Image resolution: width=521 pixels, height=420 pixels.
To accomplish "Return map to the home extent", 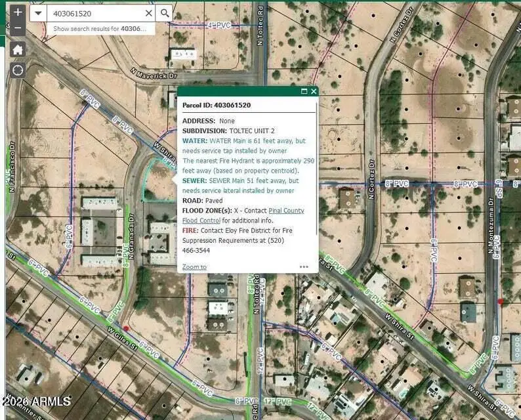I will tap(18, 49).
